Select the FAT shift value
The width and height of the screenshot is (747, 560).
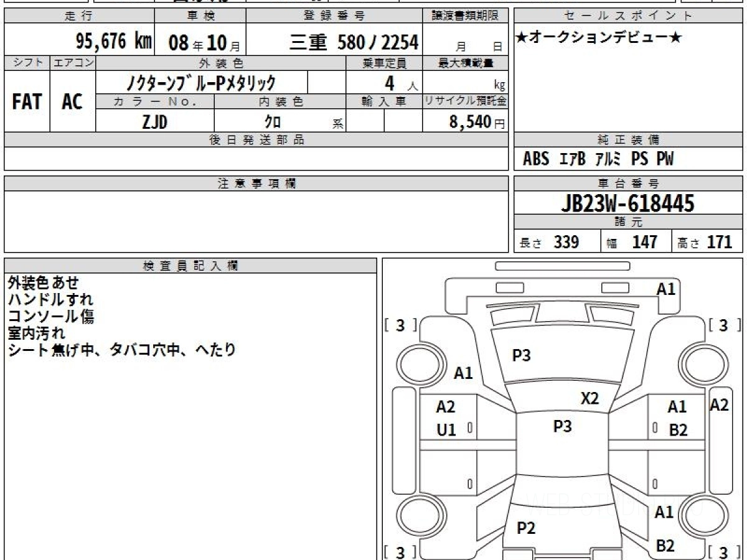click(x=27, y=101)
